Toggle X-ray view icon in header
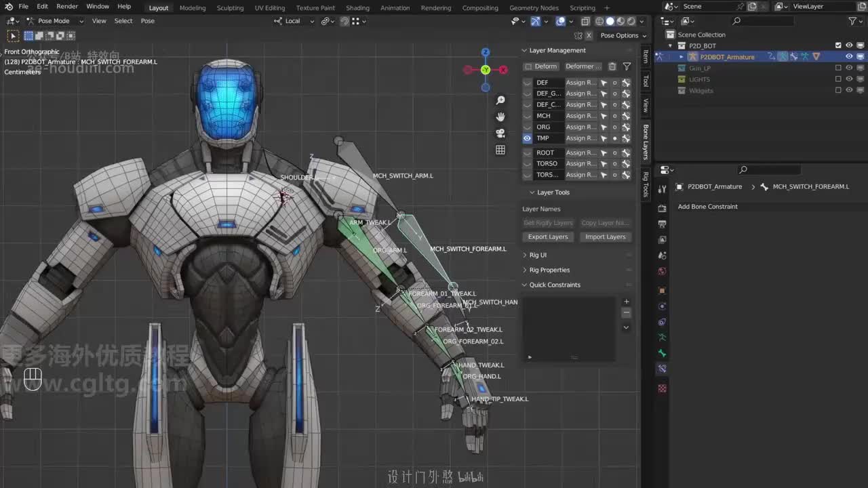The width and height of the screenshot is (868, 488). (586, 21)
